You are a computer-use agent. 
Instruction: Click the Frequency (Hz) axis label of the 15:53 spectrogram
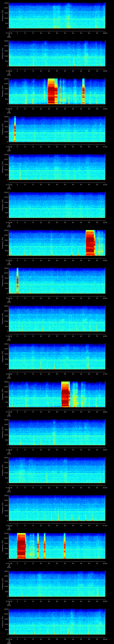(x=3, y=622)
